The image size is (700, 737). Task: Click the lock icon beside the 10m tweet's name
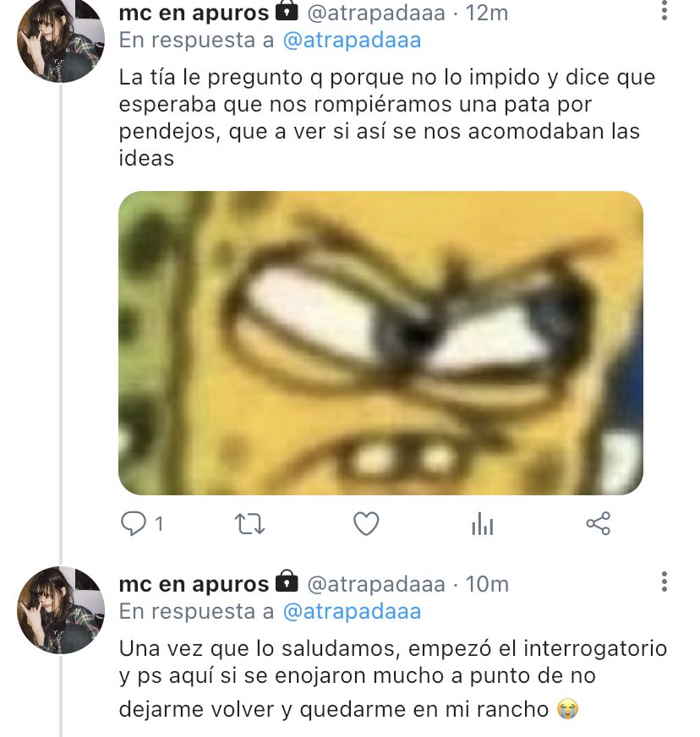click(x=287, y=581)
